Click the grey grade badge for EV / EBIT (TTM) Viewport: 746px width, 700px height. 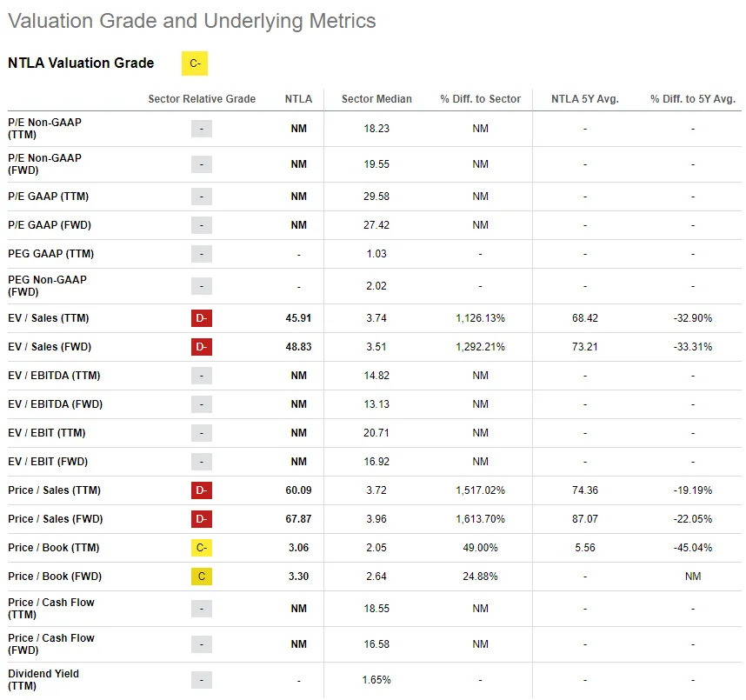(x=202, y=433)
